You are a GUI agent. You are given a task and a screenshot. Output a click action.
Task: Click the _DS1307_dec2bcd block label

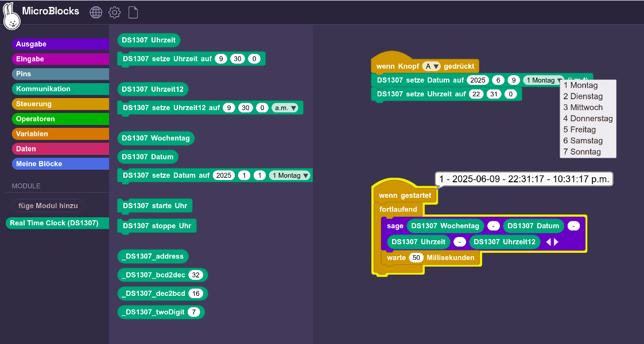(154, 294)
